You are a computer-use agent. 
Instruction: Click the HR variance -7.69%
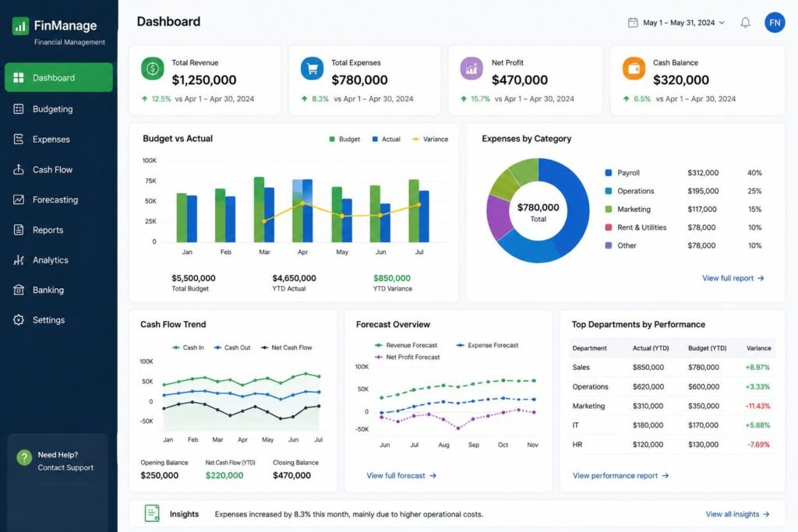(x=758, y=445)
